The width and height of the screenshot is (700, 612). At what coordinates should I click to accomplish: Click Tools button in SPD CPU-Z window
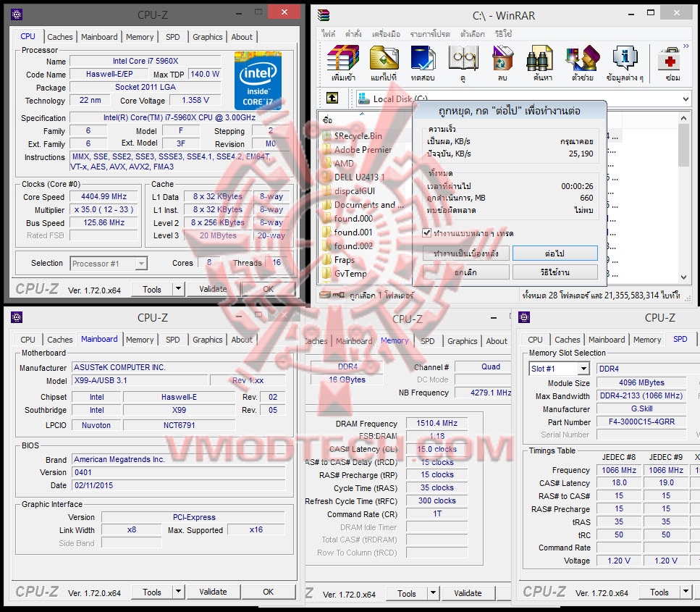[x=659, y=592]
